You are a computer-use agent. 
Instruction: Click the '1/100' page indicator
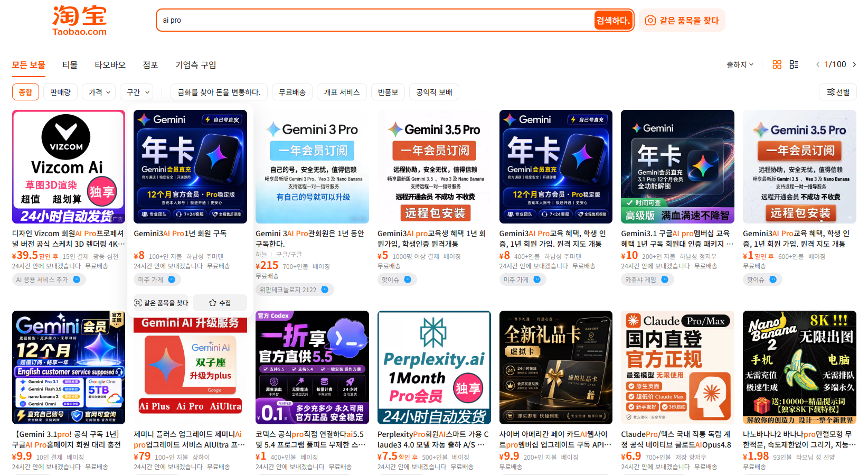click(x=835, y=64)
